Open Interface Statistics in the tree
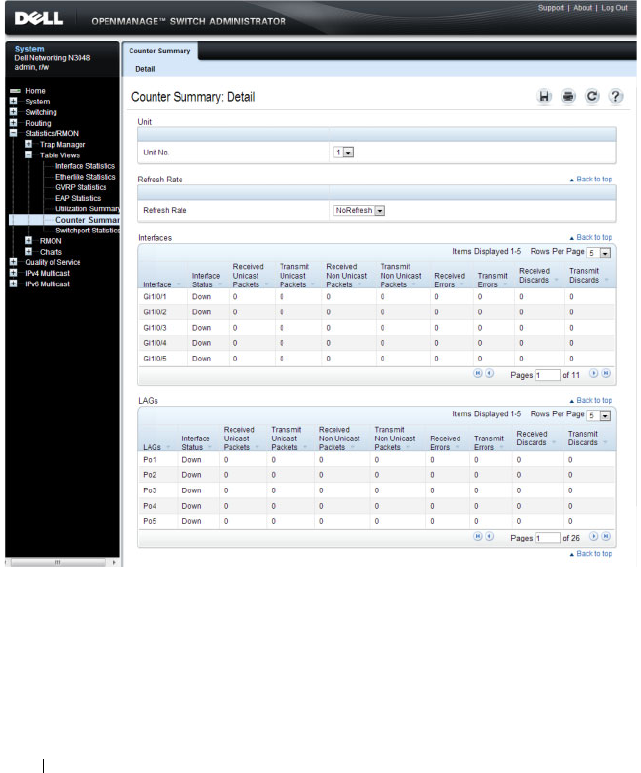 point(85,166)
